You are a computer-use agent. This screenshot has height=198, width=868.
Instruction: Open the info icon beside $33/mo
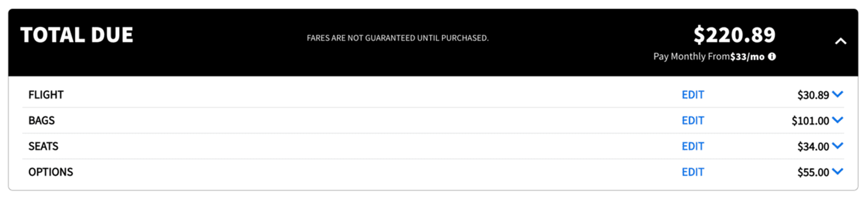tap(772, 57)
